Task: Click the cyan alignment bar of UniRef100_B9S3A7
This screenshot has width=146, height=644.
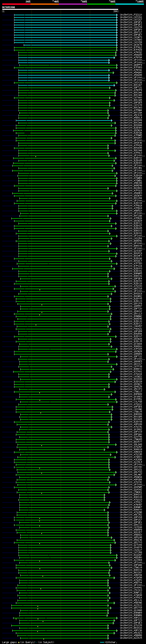Action: [x=66, y=85]
